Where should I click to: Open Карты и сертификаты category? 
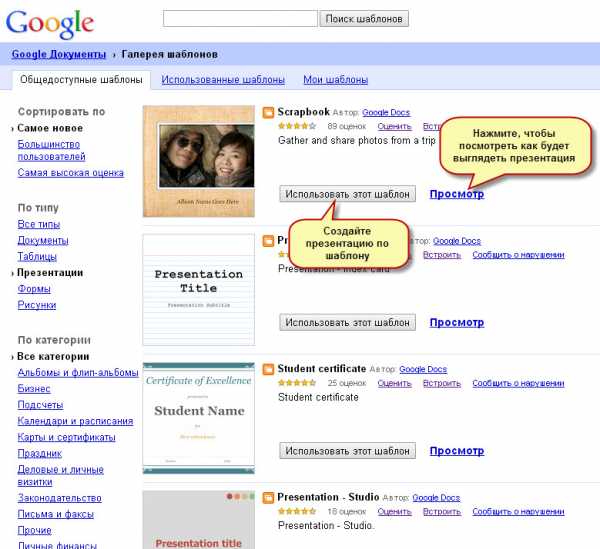(66, 437)
